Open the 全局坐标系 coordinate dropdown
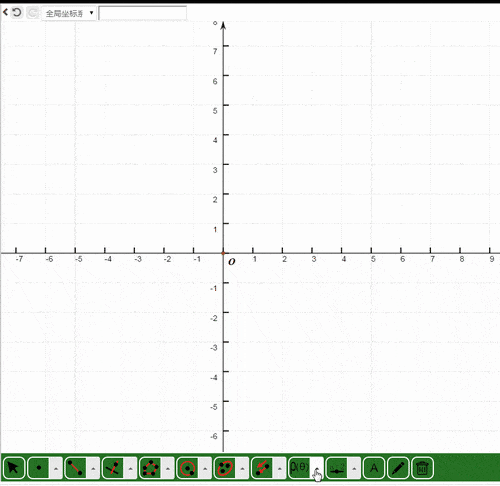 coord(69,13)
